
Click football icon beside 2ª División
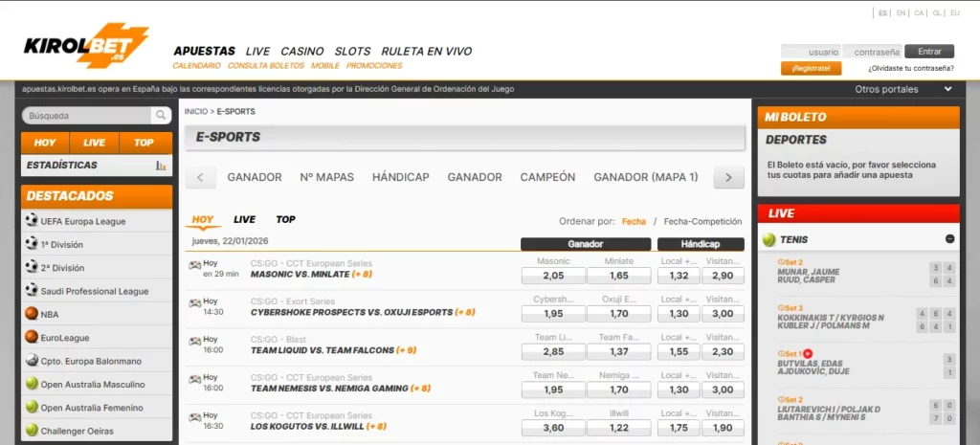32,267
